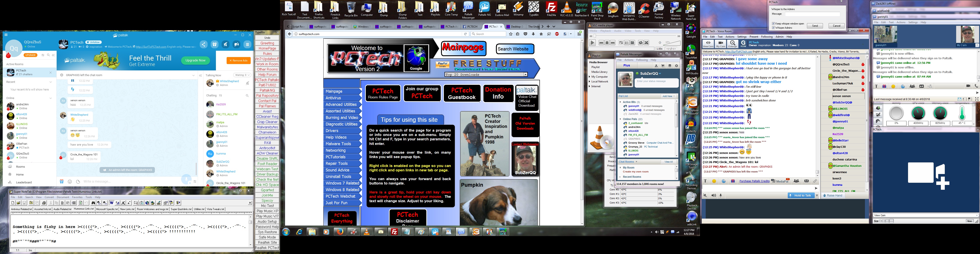Image resolution: width=980 pixels, height=254 pixels.
Task: Open the Favorites menu in Super NoteTab
Action: pos(77,197)
